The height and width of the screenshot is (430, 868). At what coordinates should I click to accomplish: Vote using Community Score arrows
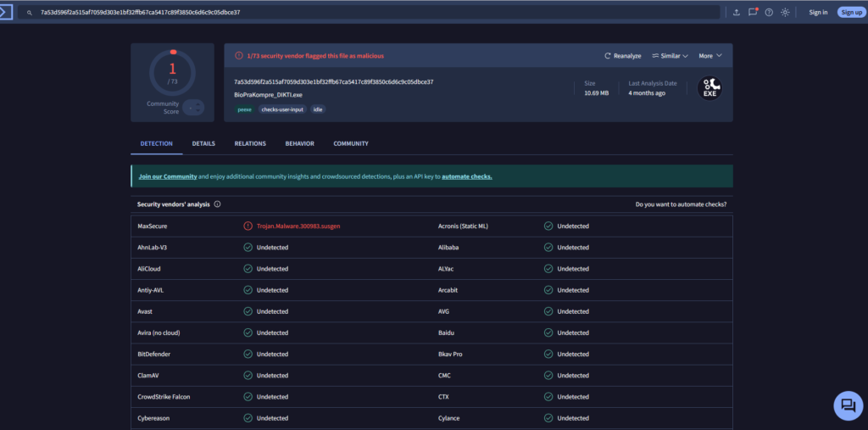click(x=194, y=108)
